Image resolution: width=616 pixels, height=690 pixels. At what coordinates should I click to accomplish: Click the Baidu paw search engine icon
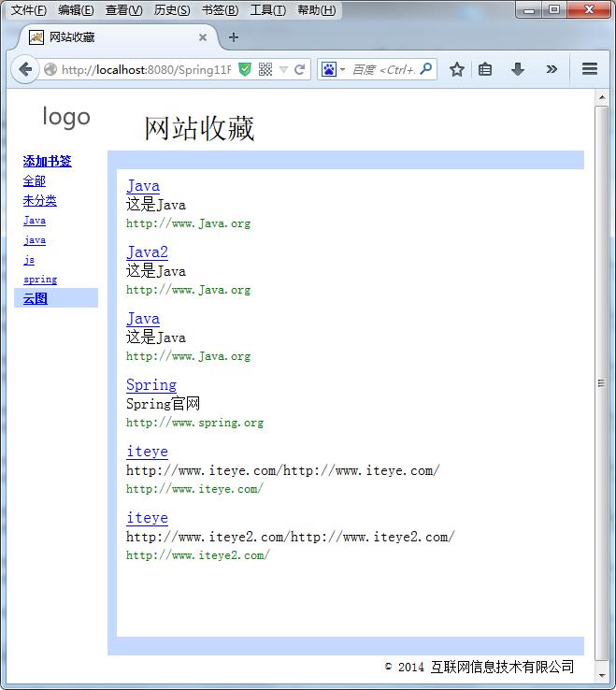(x=329, y=69)
